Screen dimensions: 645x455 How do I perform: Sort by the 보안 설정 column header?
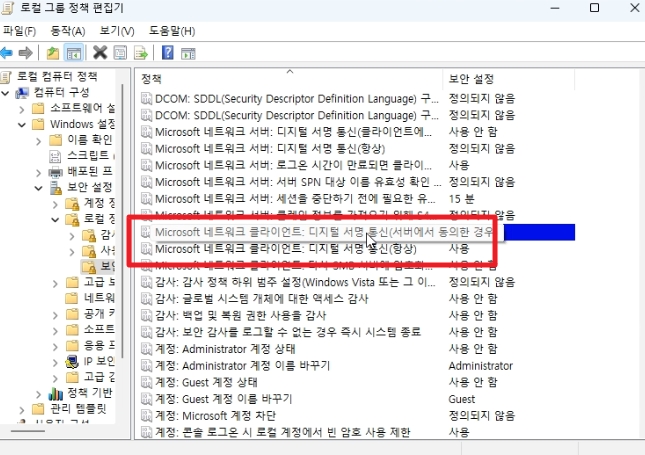click(508, 79)
